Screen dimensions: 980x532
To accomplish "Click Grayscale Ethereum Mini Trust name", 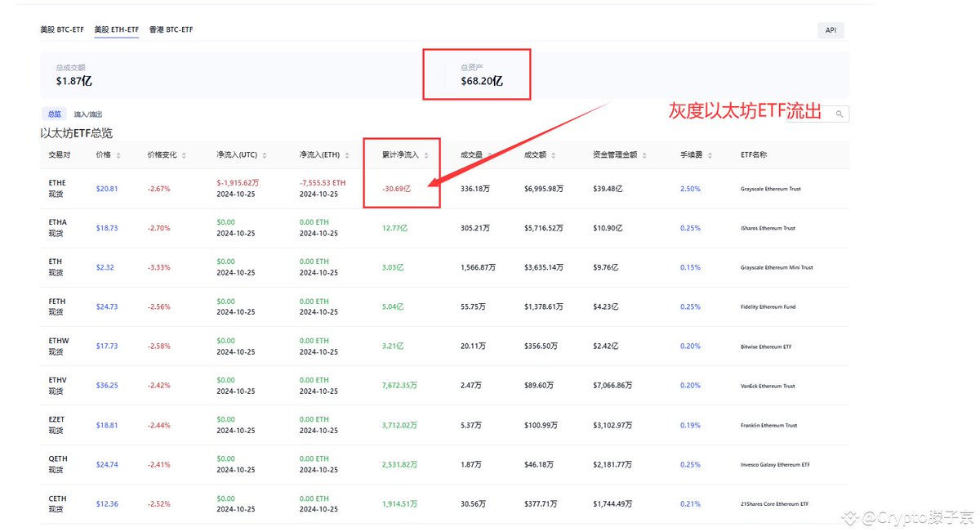I will (777, 267).
